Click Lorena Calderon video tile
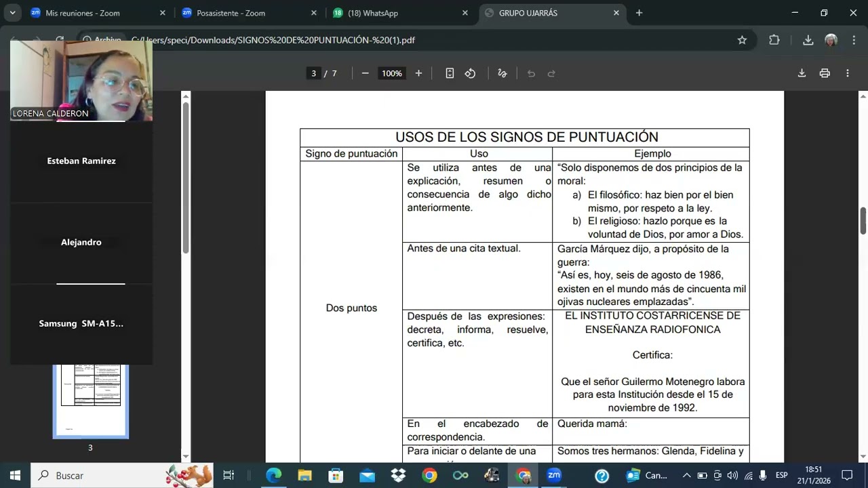The width and height of the screenshot is (868, 488). [x=81, y=80]
